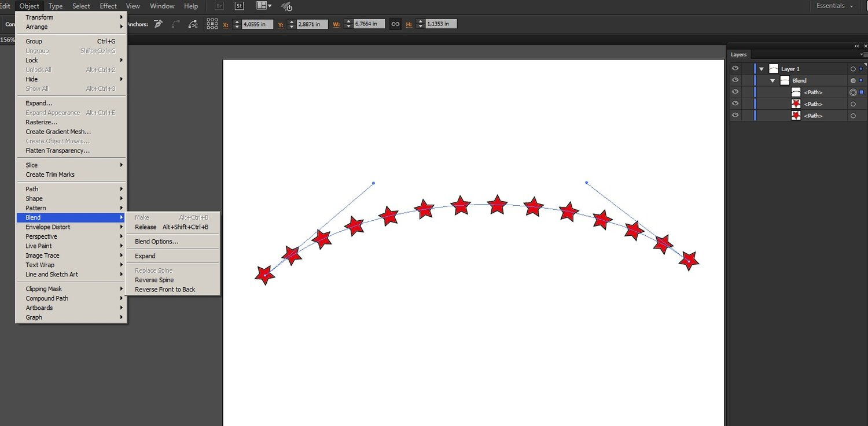Click the X coordinate stepper arrows

point(236,24)
